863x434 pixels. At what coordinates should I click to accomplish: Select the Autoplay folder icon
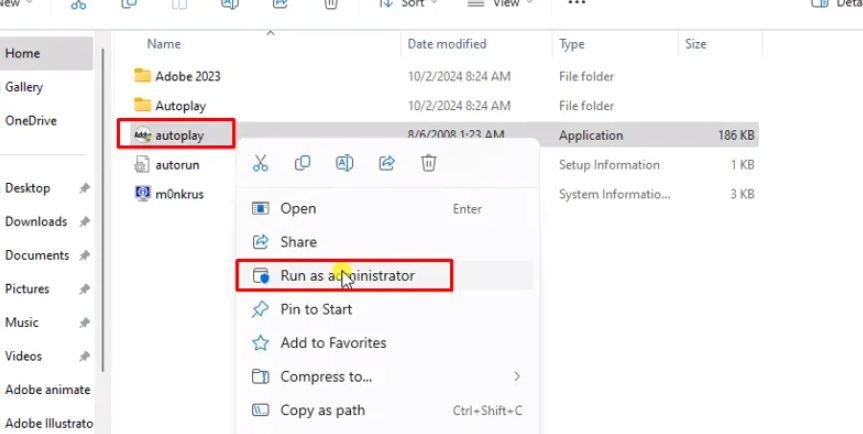pos(142,105)
